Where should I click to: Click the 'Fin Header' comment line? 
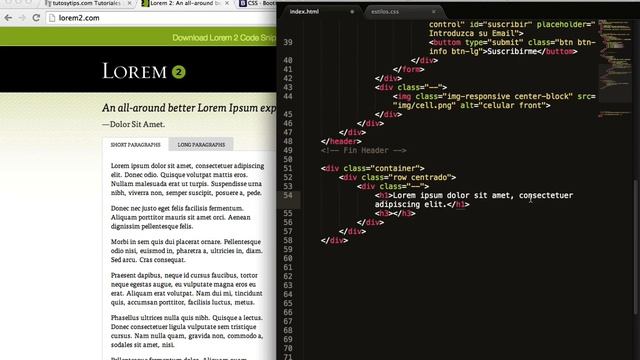[x=363, y=150]
